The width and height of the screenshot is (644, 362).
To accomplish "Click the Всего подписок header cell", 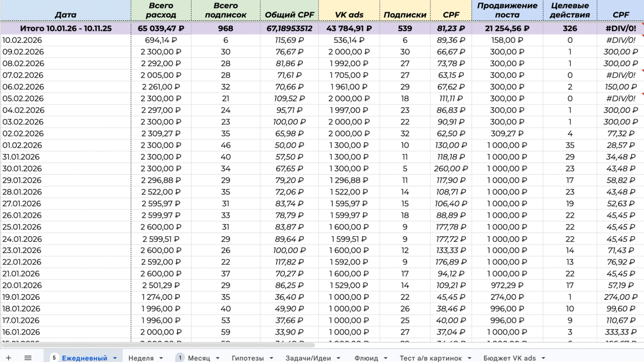I will pyautogui.click(x=225, y=11).
